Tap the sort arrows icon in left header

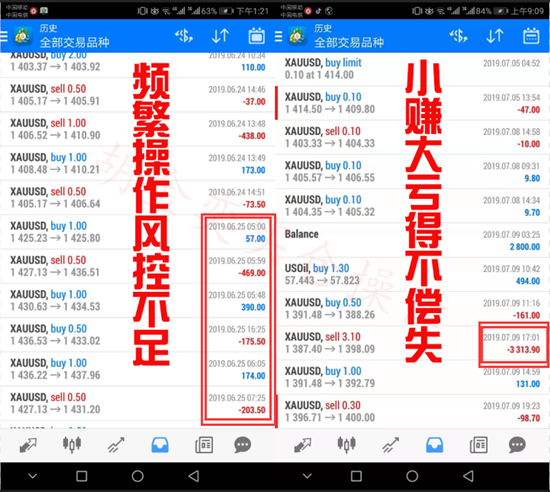[x=220, y=36]
